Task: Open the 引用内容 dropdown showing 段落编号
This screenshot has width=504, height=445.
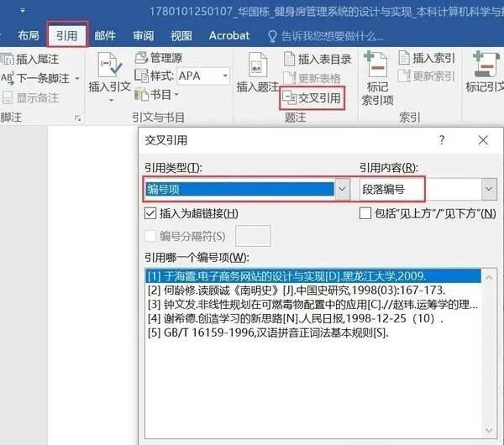Action: click(x=488, y=190)
